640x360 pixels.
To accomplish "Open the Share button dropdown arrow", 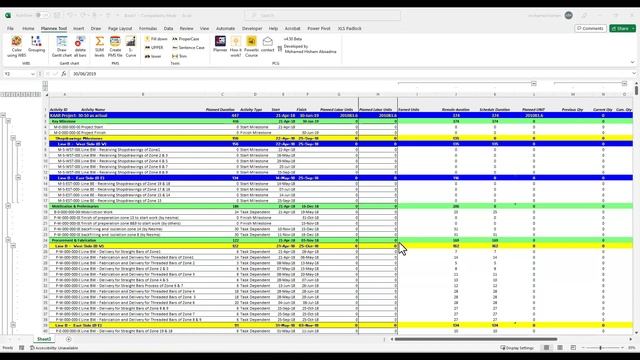I will 633,29.
